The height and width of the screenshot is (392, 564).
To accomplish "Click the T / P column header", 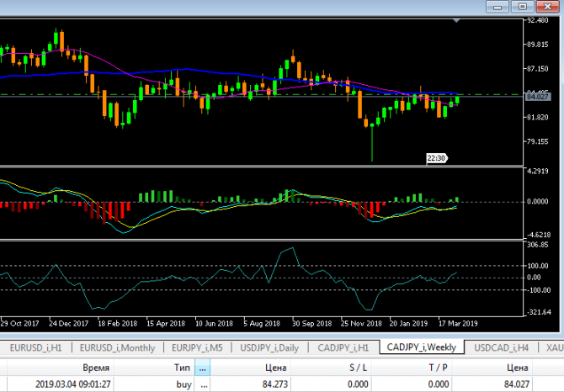I will pos(412,368).
